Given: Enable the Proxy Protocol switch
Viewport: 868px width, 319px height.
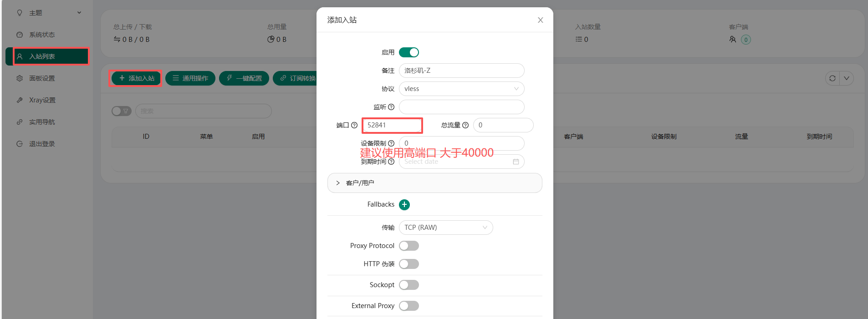Looking at the screenshot, I should coord(409,246).
